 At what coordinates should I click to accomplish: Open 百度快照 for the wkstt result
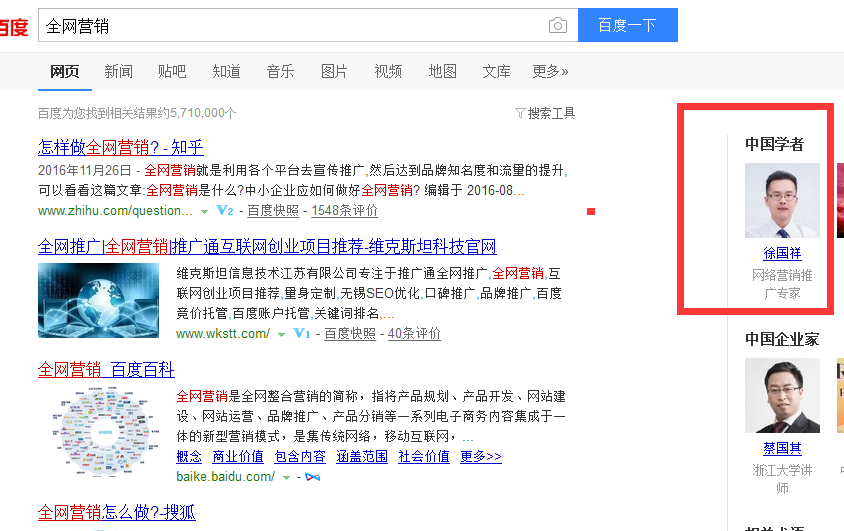350,334
